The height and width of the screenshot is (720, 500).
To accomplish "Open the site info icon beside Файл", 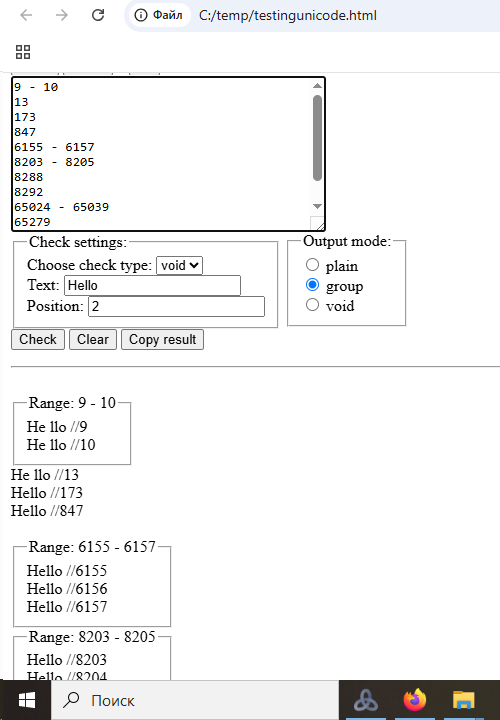I will pos(140,15).
